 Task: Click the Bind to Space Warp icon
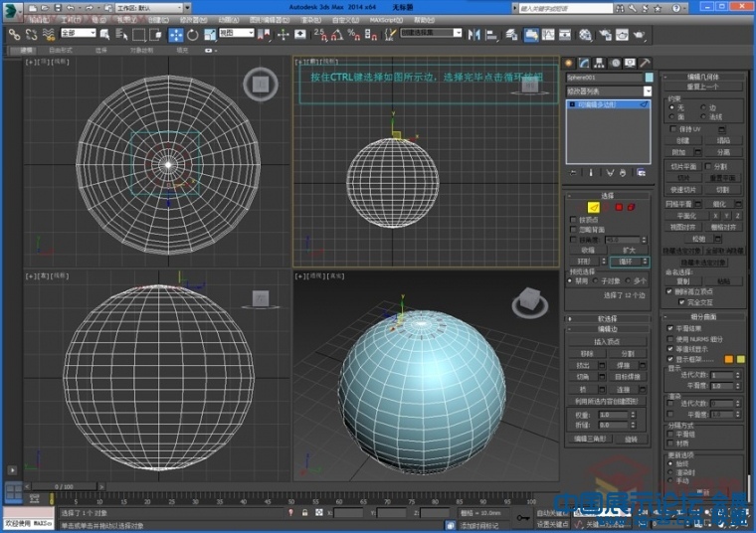[48, 35]
